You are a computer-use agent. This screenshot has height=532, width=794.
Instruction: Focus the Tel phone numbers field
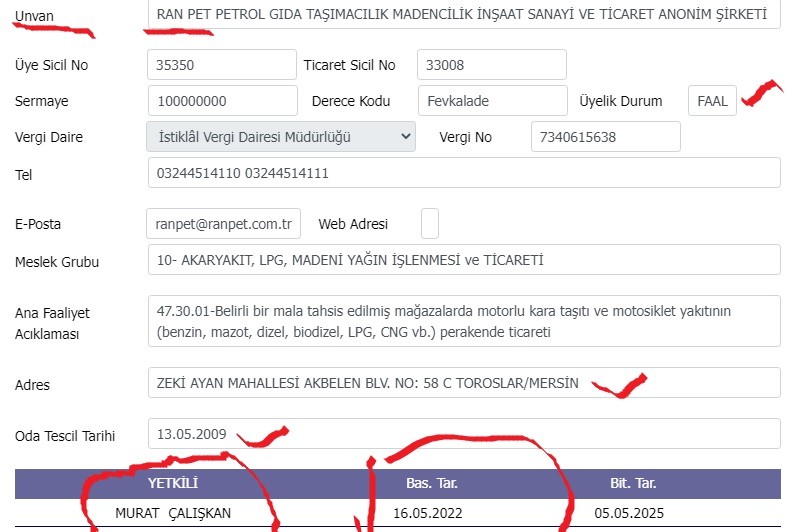(464, 173)
